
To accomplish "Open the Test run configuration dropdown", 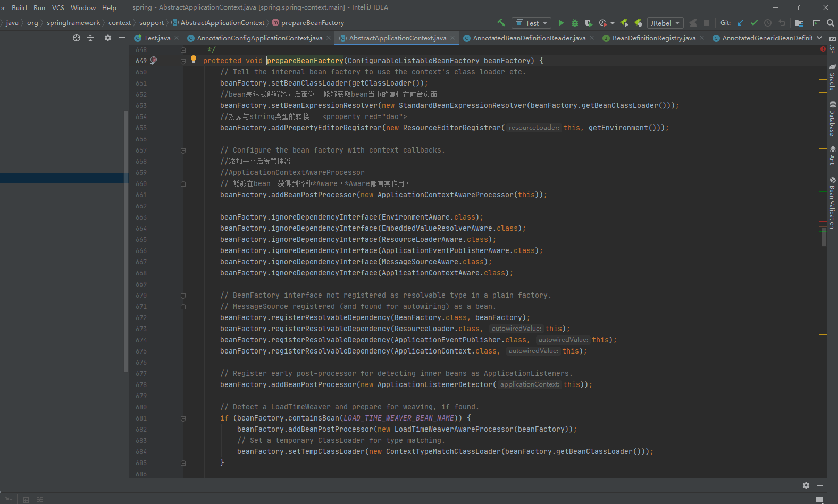I will 531,23.
